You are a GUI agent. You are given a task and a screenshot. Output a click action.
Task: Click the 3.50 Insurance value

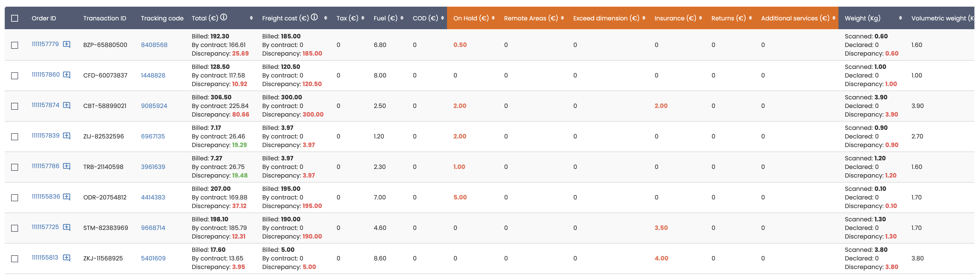pyautogui.click(x=661, y=228)
